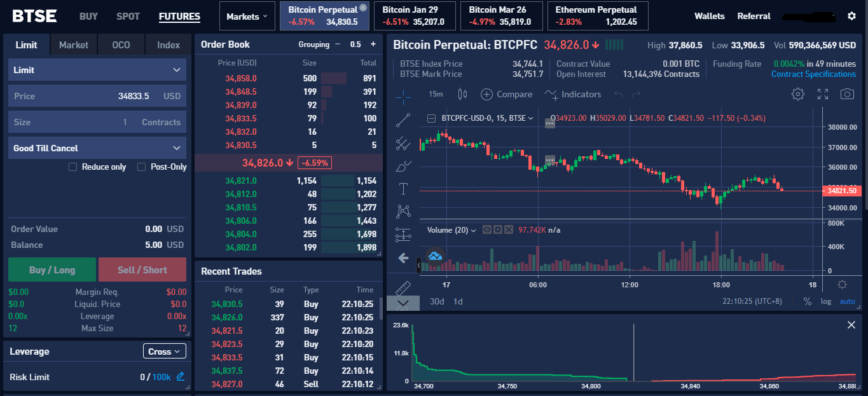This screenshot has height=396, width=868.
Task: Open the candlestick chart style picker
Action: (x=462, y=94)
